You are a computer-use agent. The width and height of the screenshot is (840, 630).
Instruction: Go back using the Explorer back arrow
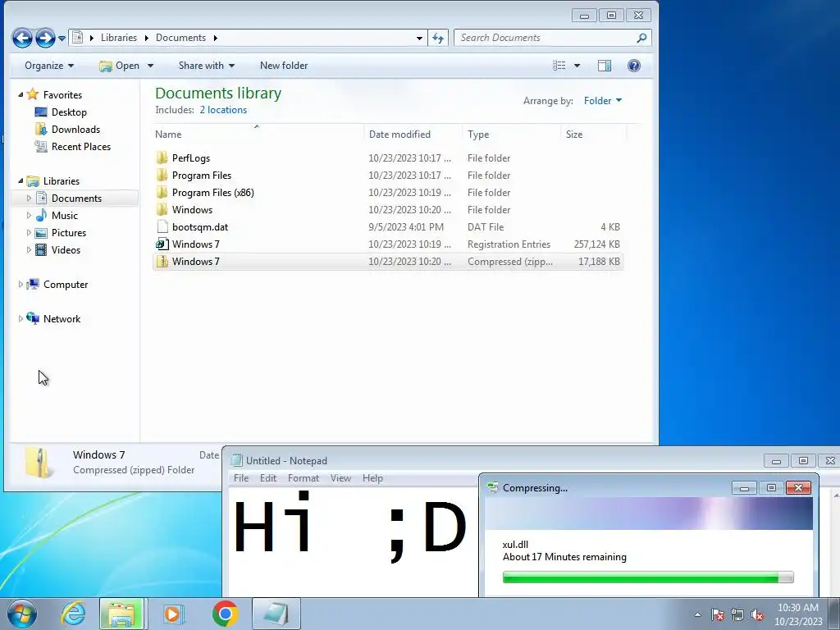point(22,38)
